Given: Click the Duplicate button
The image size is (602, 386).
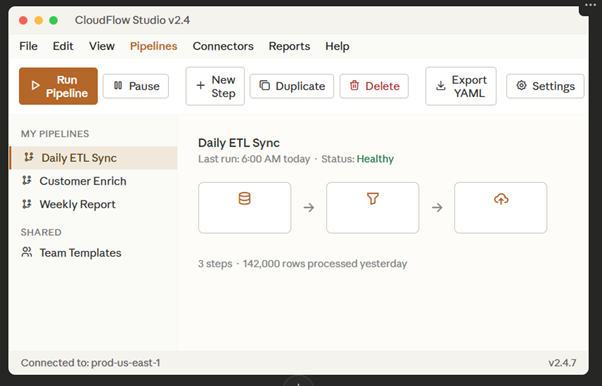Looking at the screenshot, I should 292,86.
